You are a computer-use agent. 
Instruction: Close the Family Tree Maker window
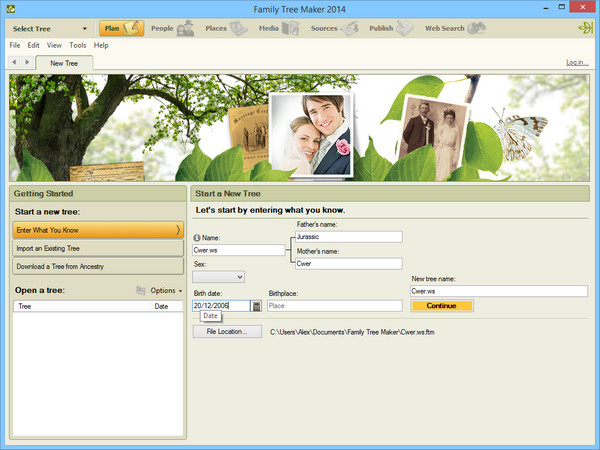(x=583, y=7)
